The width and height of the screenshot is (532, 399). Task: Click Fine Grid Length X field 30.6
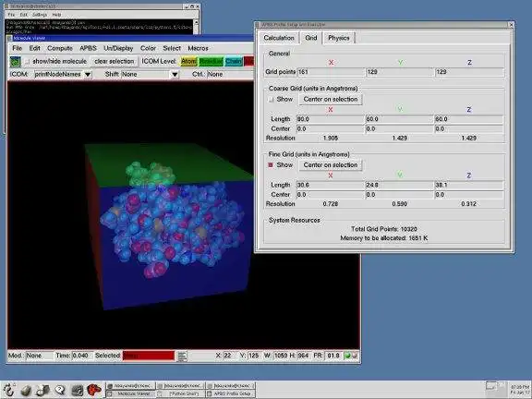click(330, 185)
